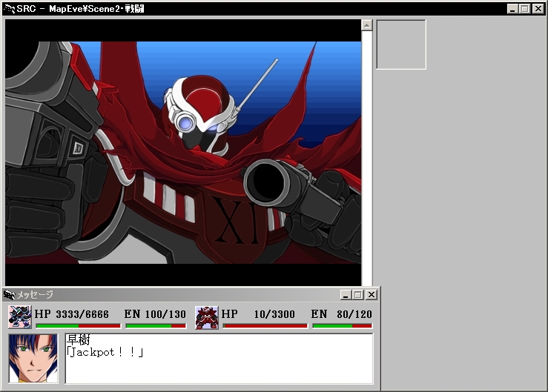Click the player mech unit icon beside HP 3333/6666
Image resolution: width=548 pixels, height=392 pixels.
20,317
